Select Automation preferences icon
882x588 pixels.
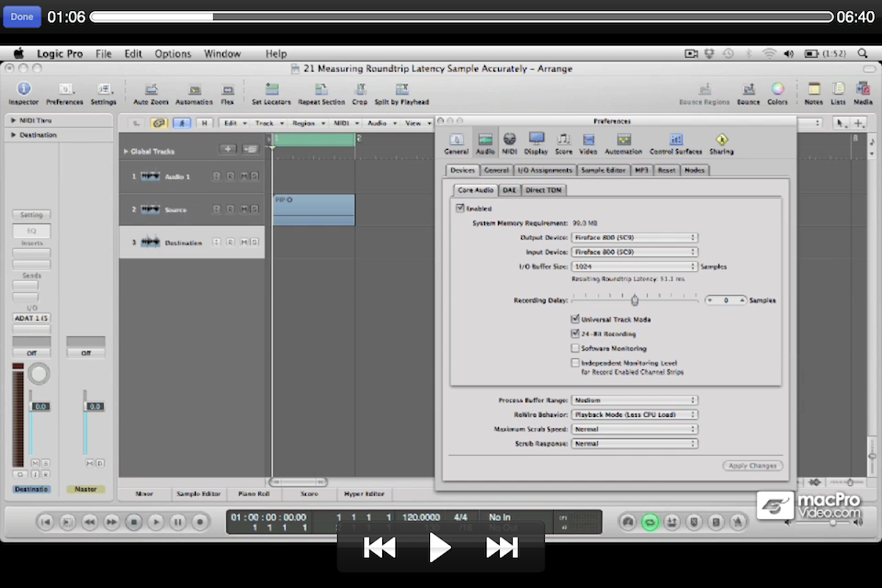click(x=623, y=144)
